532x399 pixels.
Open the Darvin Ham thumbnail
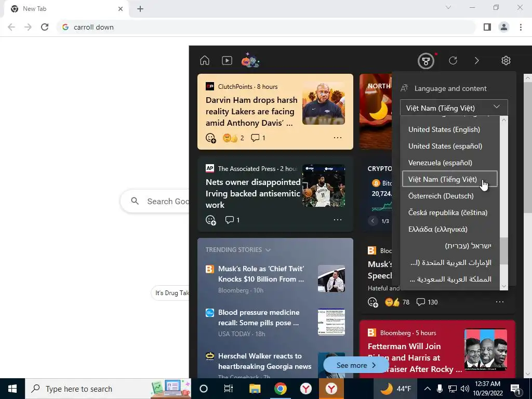coord(324,103)
